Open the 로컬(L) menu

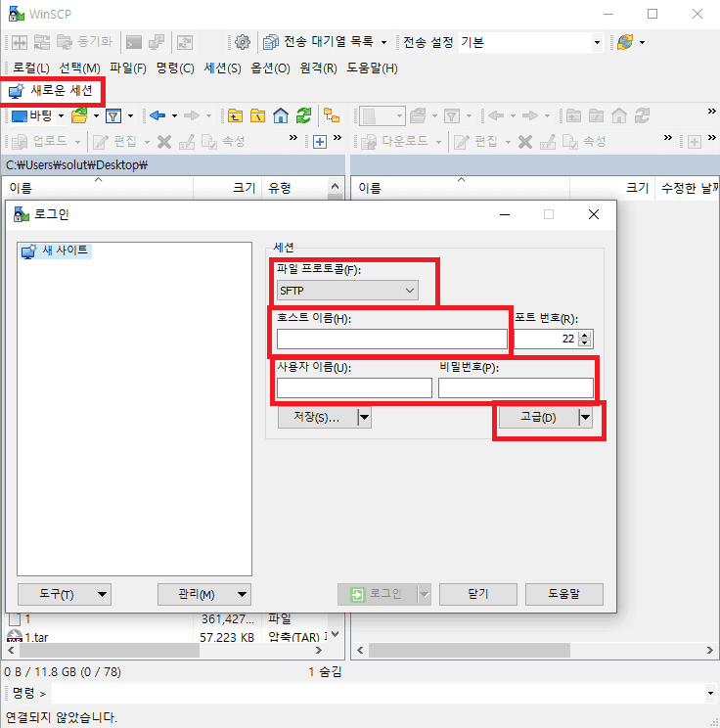(x=31, y=68)
